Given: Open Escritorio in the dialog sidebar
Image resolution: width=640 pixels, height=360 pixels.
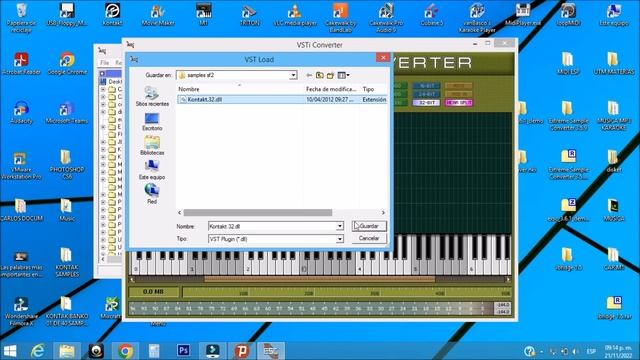Looking at the screenshot, I should click(152, 122).
